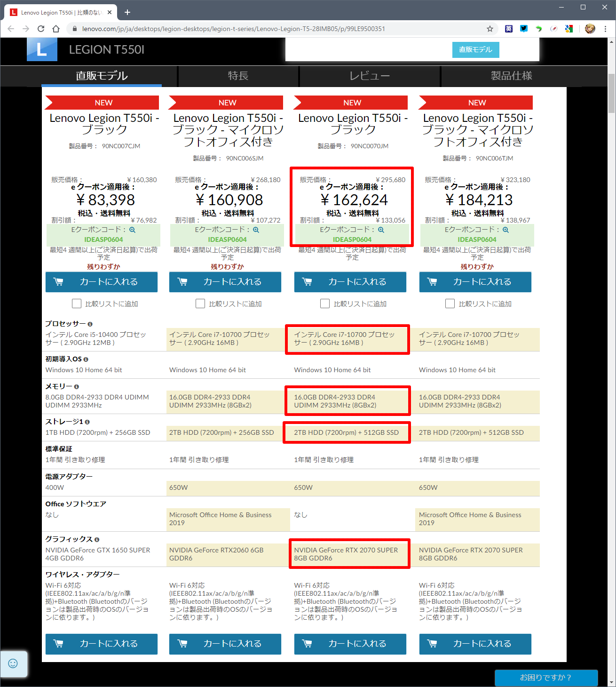Click the lower カートに入れる button in the third column
Image resolution: width=616 pixels, height=687 pixels.
[350, 644]
